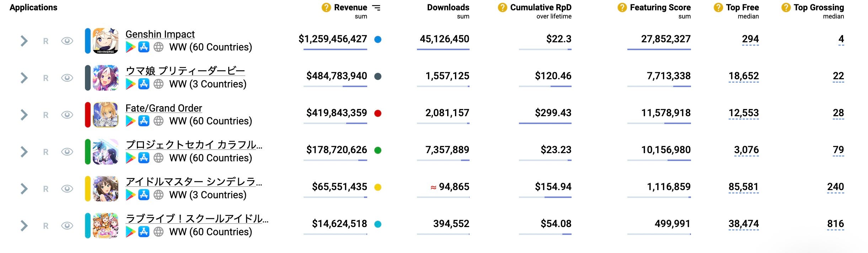Sort by the Downloads column header
Viewport: 868px width, 253px height.
point(448,7)
